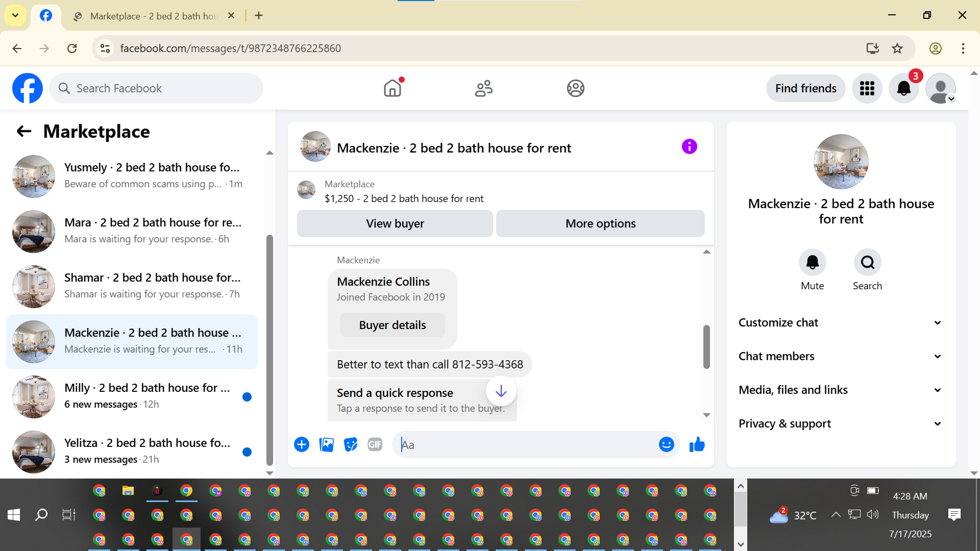980x551 pixels.
Task: Open the notifications bell with badge
Action: pos(903,88)
